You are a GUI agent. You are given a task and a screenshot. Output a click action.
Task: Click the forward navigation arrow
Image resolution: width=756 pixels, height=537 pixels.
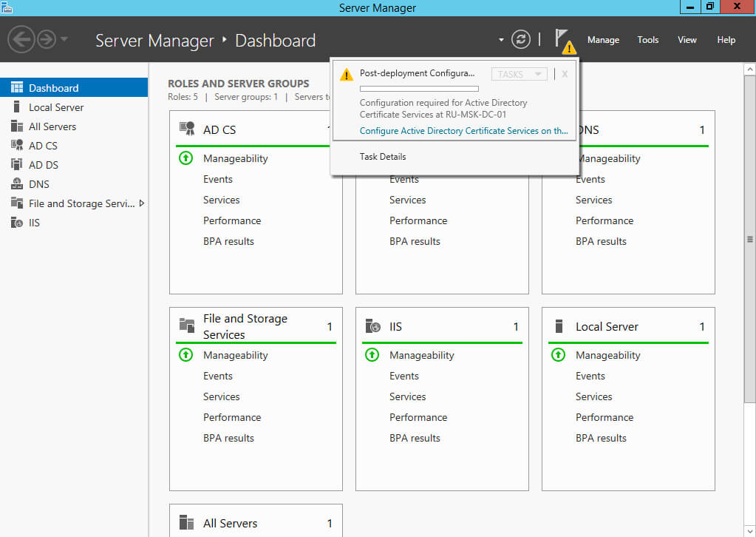(47, 39)
